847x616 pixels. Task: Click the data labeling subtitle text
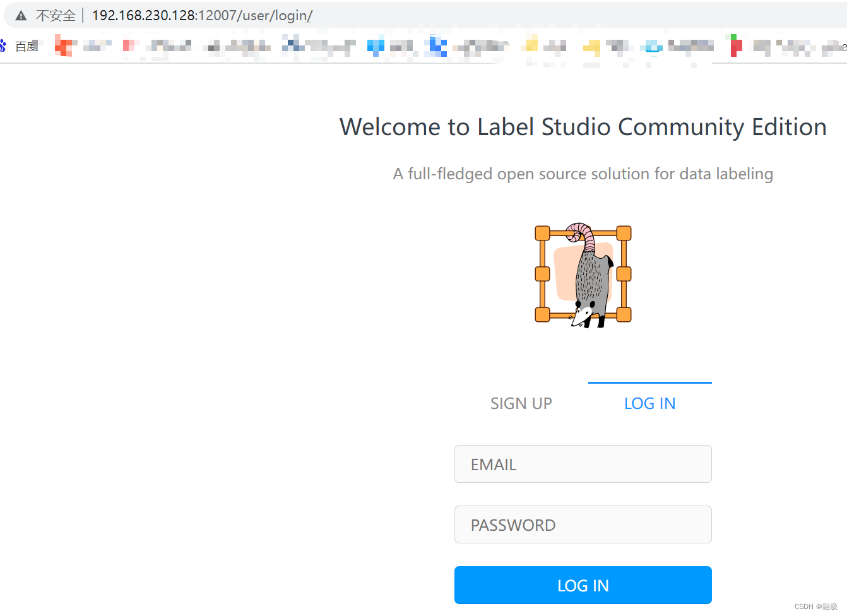(583, 174)
